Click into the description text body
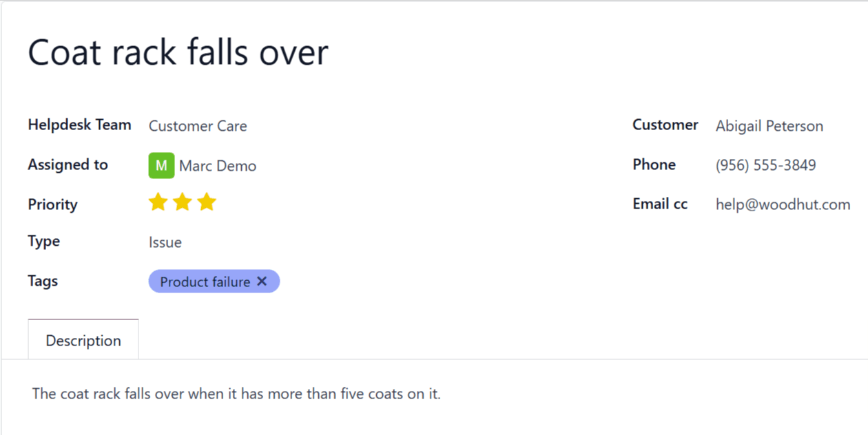The width and height of the screenshot is (868, 435). [236, 394]
